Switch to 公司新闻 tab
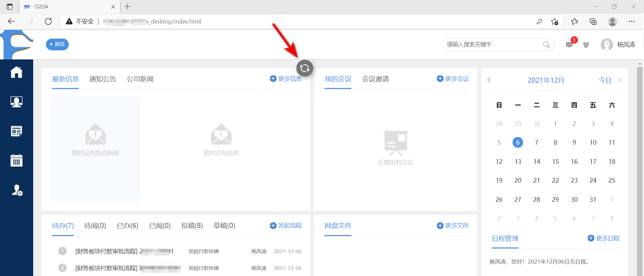 140,79
